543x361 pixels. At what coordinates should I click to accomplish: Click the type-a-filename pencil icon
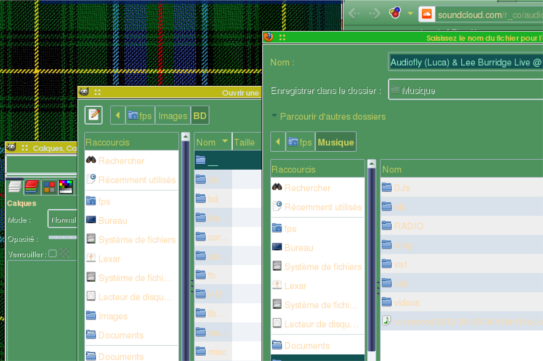(94, 115)
